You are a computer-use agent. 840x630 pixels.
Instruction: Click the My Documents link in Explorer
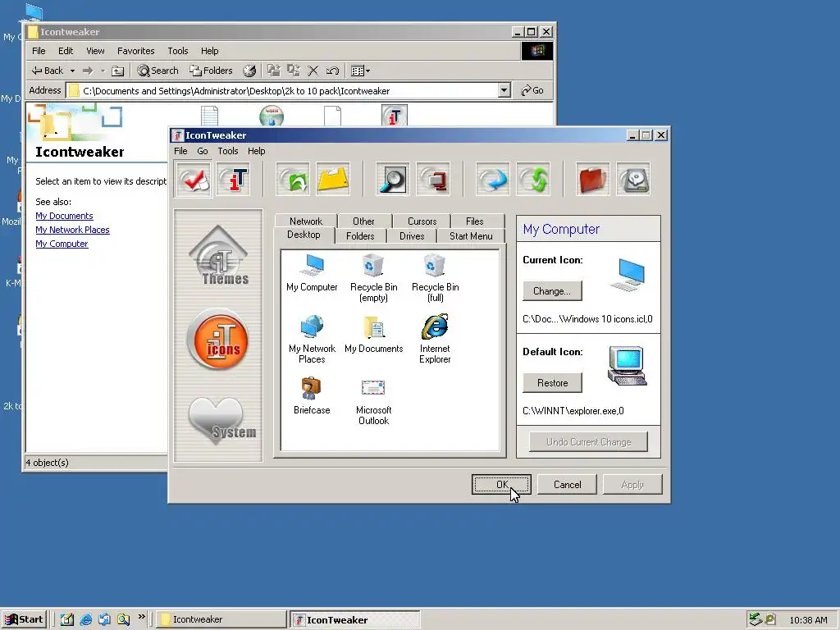[64, 216]
